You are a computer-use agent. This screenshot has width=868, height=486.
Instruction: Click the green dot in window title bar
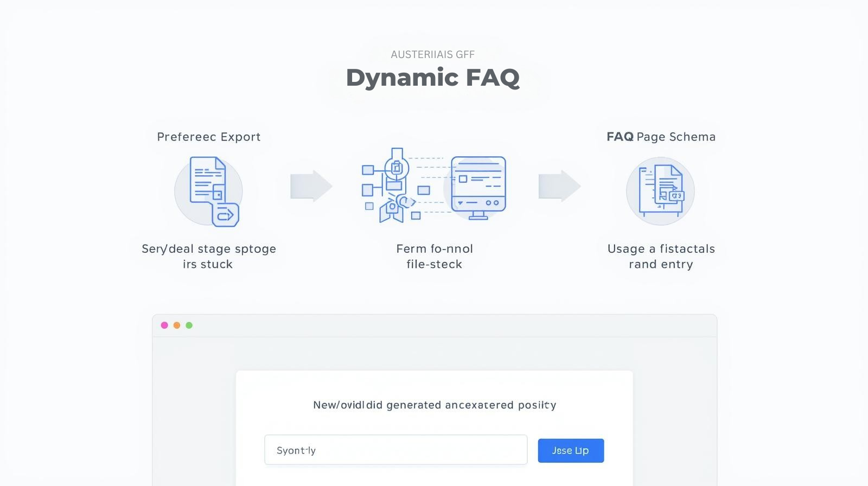189,325
